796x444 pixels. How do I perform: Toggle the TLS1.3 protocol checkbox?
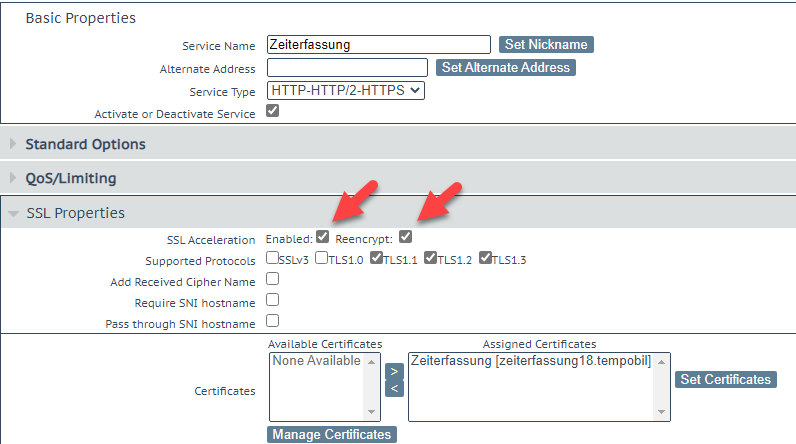(x=486, y=258)
